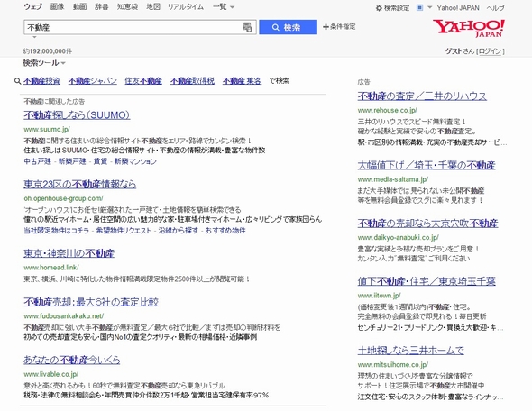Open the 東京23区の不動産情報なら result
This screenshot has height=411, width=532.
[x=79, y=184]
